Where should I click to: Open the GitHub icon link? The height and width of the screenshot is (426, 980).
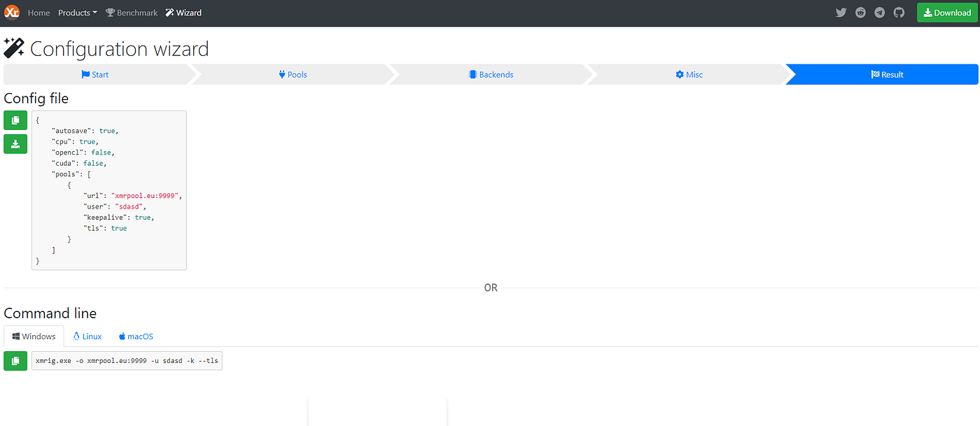[x=899, y=13]
